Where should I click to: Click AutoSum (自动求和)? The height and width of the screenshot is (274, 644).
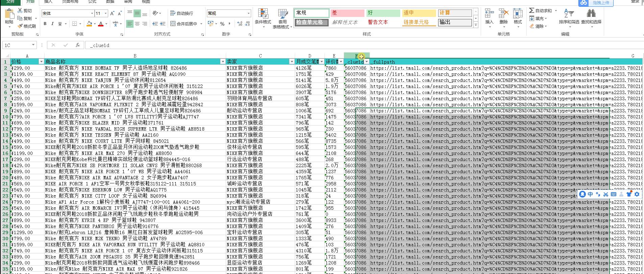click(x=541, y=11)
